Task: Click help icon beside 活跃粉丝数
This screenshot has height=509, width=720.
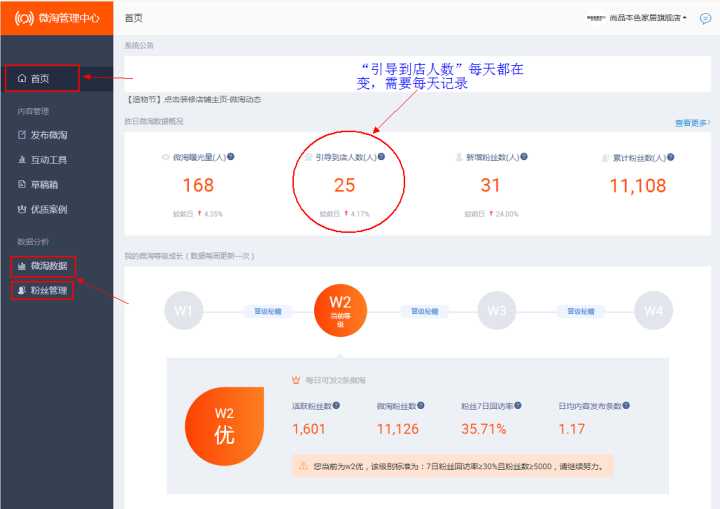Action: coord(336,406)
